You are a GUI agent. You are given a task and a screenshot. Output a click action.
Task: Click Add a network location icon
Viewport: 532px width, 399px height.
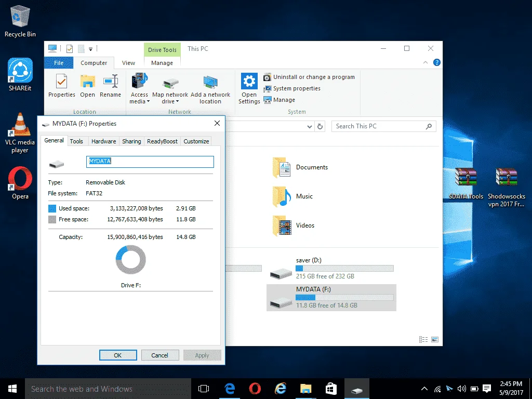tap(210, 82)
